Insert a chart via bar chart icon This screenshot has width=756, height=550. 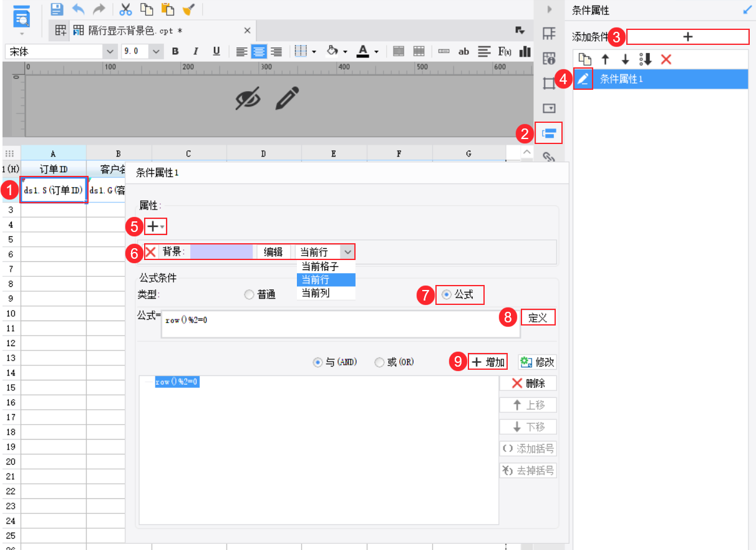pyautogui.click(x=525, y=52)
